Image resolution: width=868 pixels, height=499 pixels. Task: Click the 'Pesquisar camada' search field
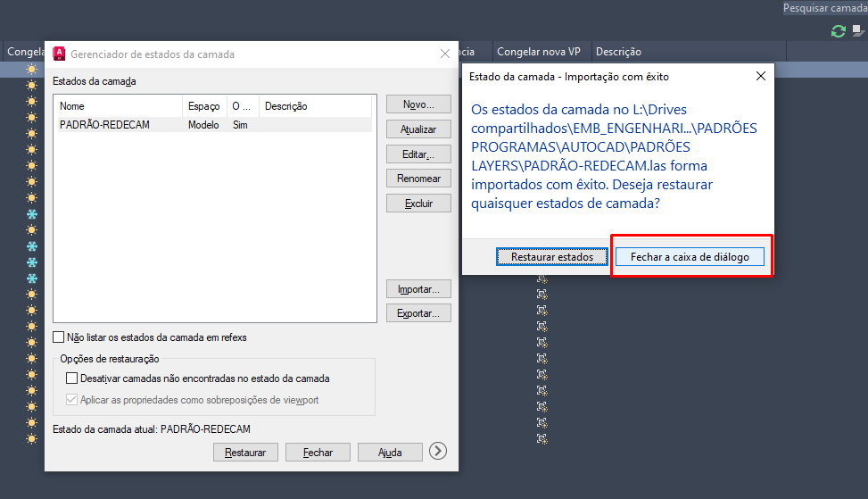click(824, 8)
